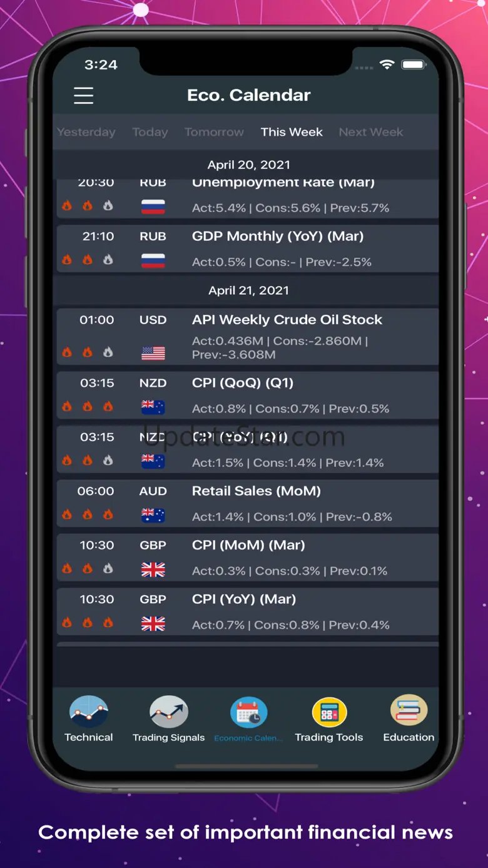Tap the Russian flag for GDP Monthly
The image size is (488, 868).
point(153,261)
